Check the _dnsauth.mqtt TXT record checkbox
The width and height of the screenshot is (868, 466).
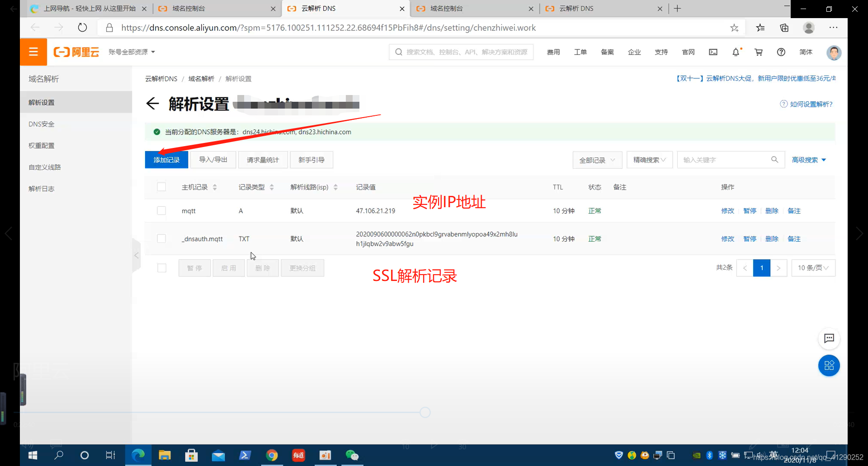point(161,238)
